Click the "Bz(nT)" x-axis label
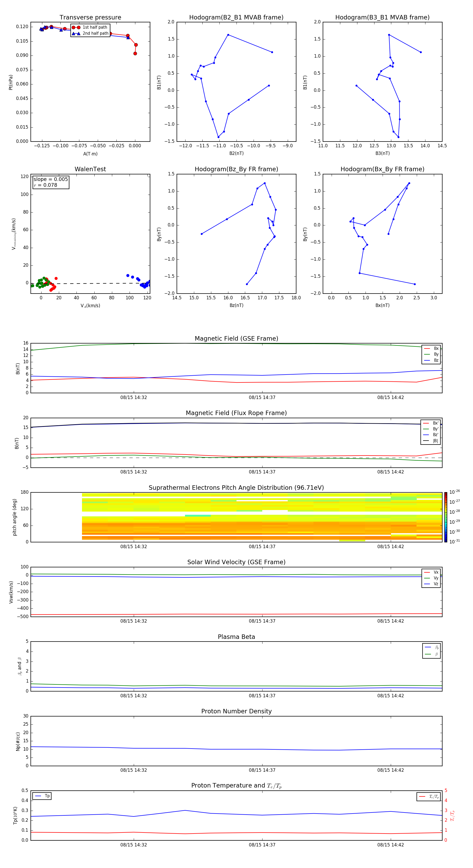 coord(236,305)
